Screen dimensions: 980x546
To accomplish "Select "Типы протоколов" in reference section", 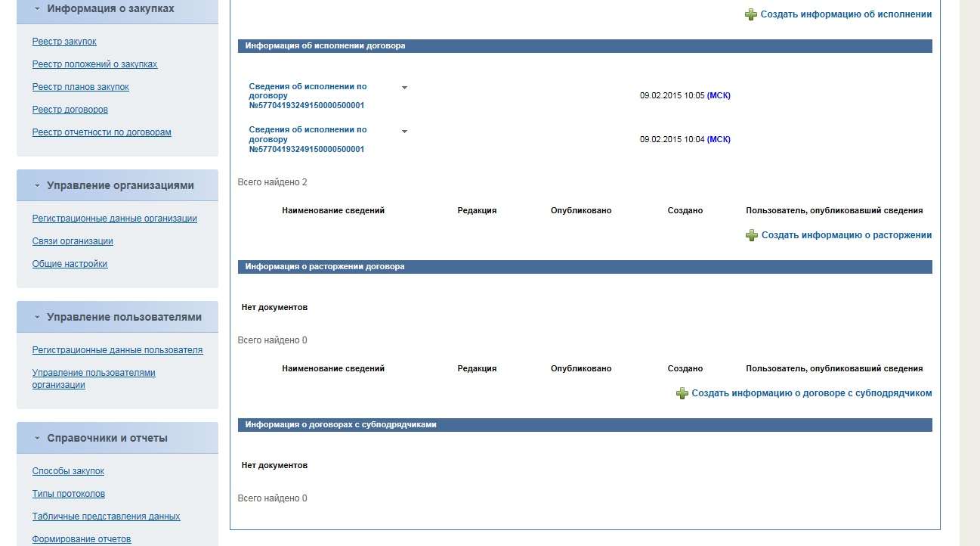I will pyautogui.click(x=68, y=494).
